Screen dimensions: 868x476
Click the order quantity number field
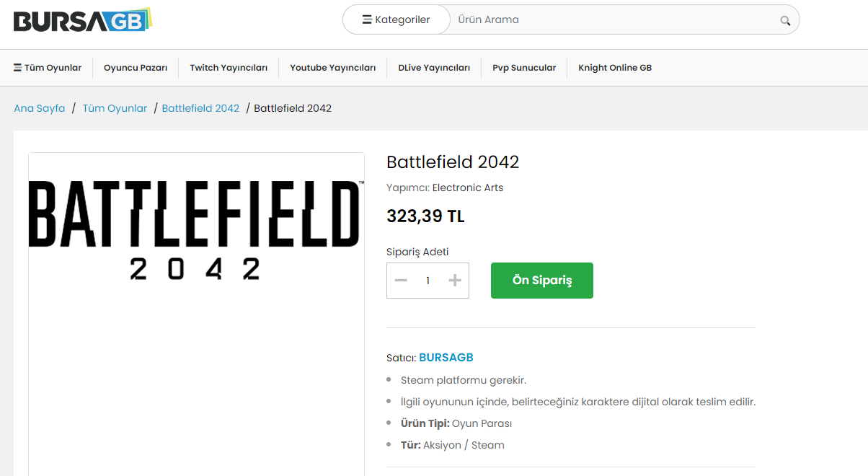428,281
